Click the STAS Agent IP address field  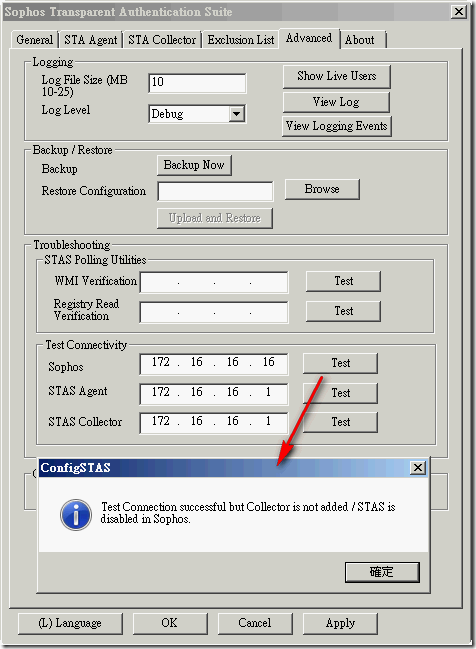214,393
